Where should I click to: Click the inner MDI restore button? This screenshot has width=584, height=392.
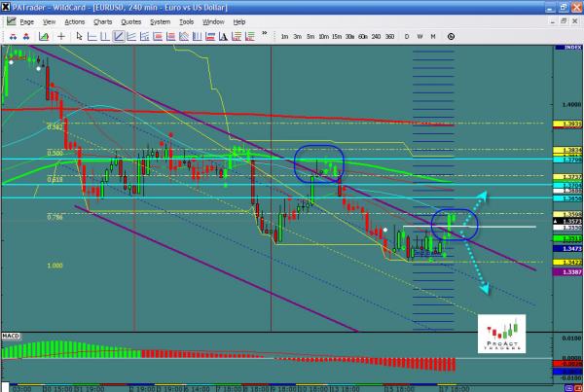tap(564, 21)
